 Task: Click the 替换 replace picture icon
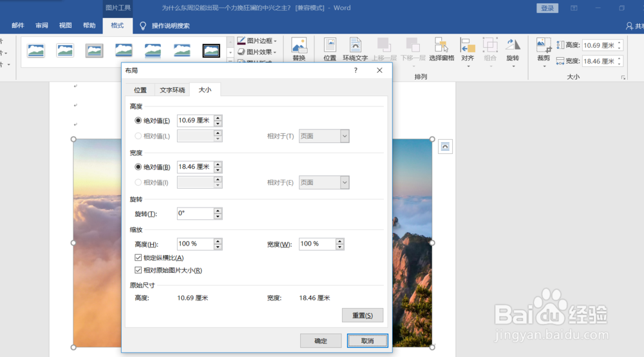299,50
